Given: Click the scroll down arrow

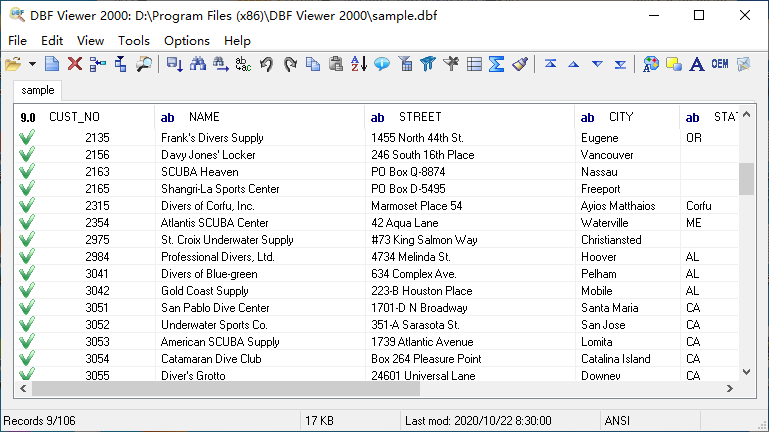Looking at the screenshot, I should point(746,372).
